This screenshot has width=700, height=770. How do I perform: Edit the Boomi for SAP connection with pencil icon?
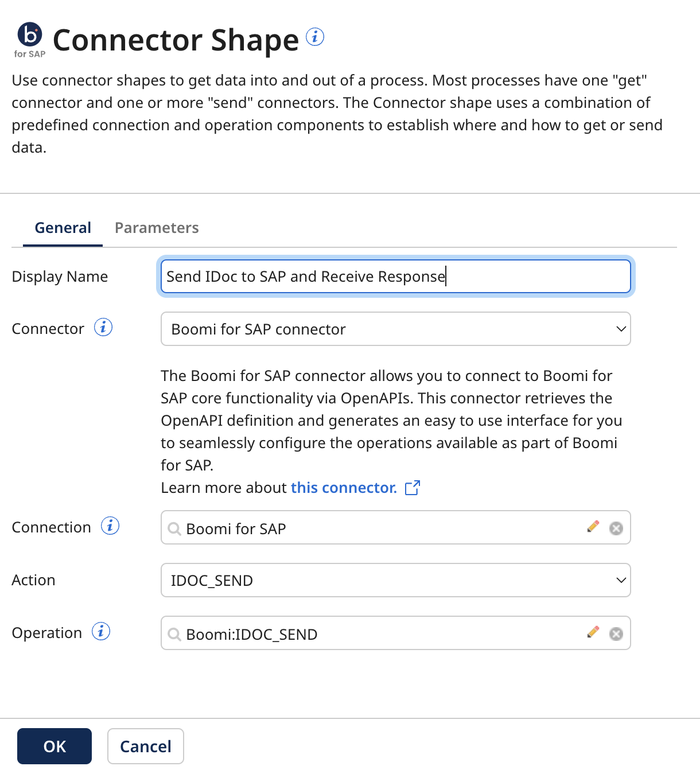coord(593,526)
